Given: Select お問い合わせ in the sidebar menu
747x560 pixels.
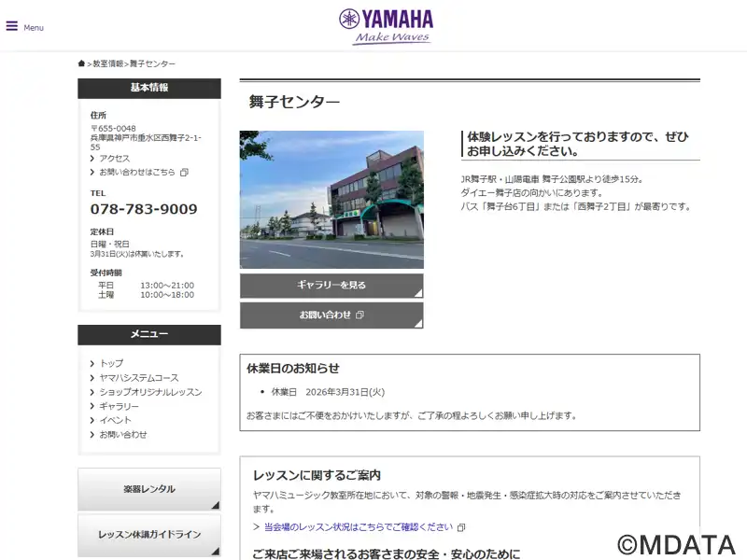Looking at the screenshot, I should pos(123,434).
